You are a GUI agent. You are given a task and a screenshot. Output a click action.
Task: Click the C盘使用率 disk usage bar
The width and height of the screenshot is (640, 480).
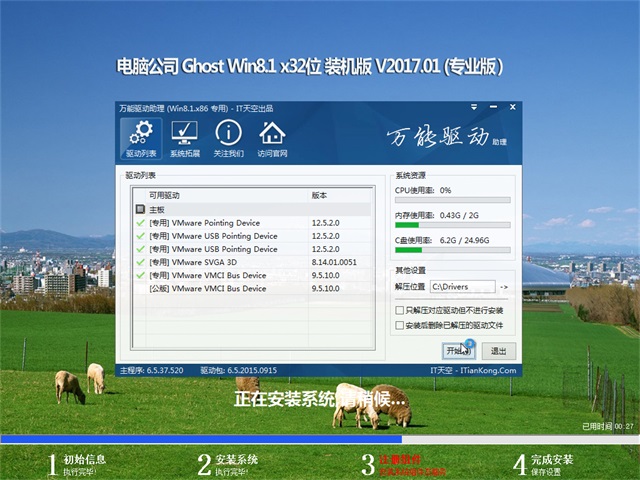(x=452, y=250)
